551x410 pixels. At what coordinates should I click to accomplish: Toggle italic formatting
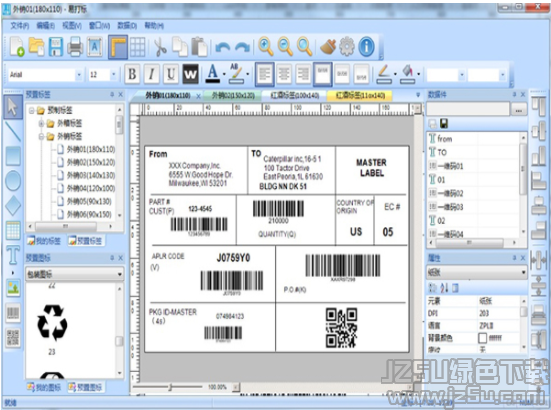point(151,74)
